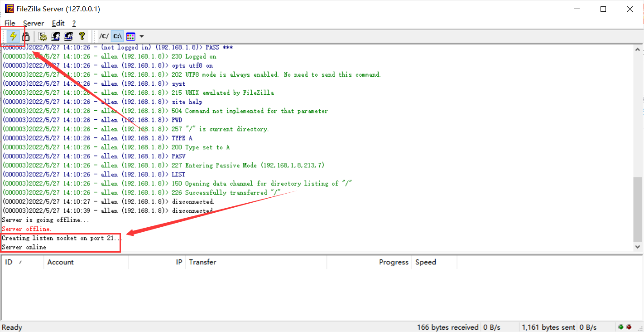Click the Speed column header
644x332 pixels.
pyautogui.click(x=434, y=262)
